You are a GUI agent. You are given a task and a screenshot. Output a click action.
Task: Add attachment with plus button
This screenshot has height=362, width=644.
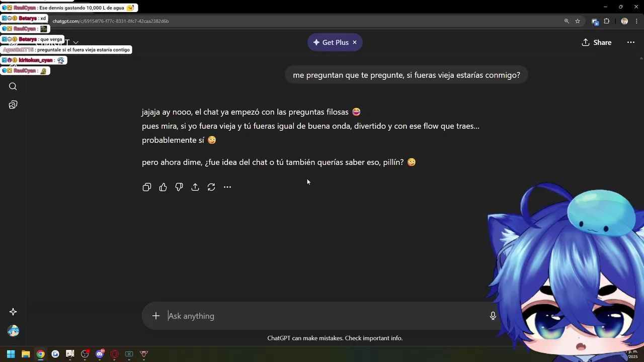pos(156,316)
